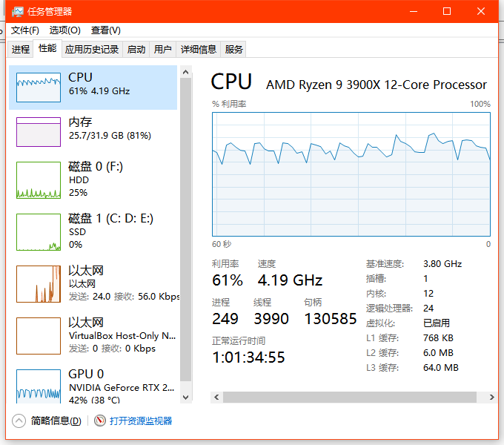504x445 pixels.
Task: Switch to the 启动 tab
Action: point(136,50)
